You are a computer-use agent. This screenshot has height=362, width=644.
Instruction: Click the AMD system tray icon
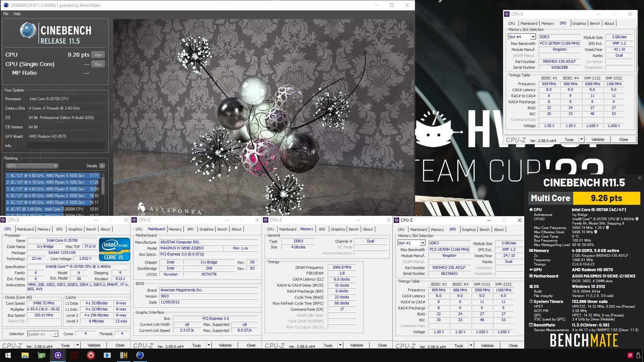pos(630,355)
